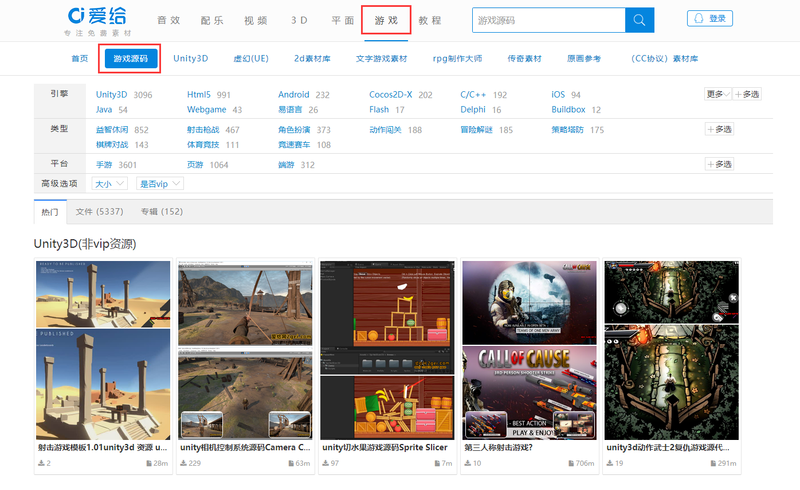Screen dimensions: 800x490
Task: Click download icon showing 229
Action: click(183, 463)
